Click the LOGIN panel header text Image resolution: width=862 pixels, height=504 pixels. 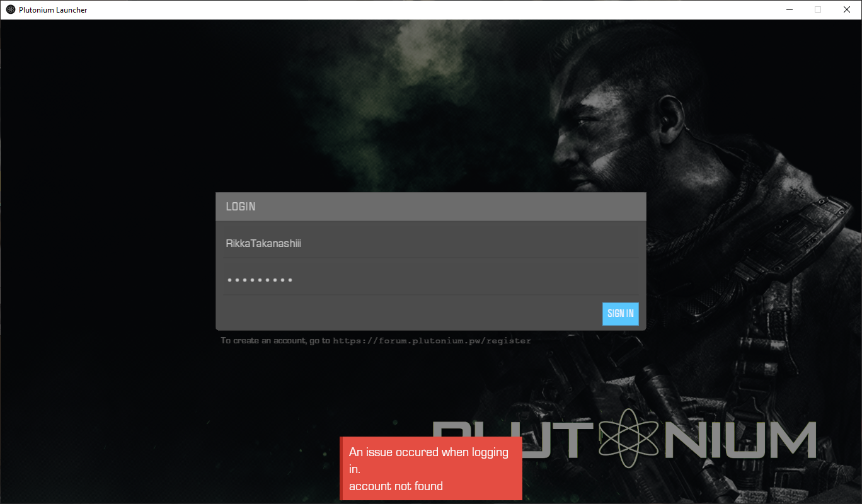pyautogui.click(x=241, y=207)
